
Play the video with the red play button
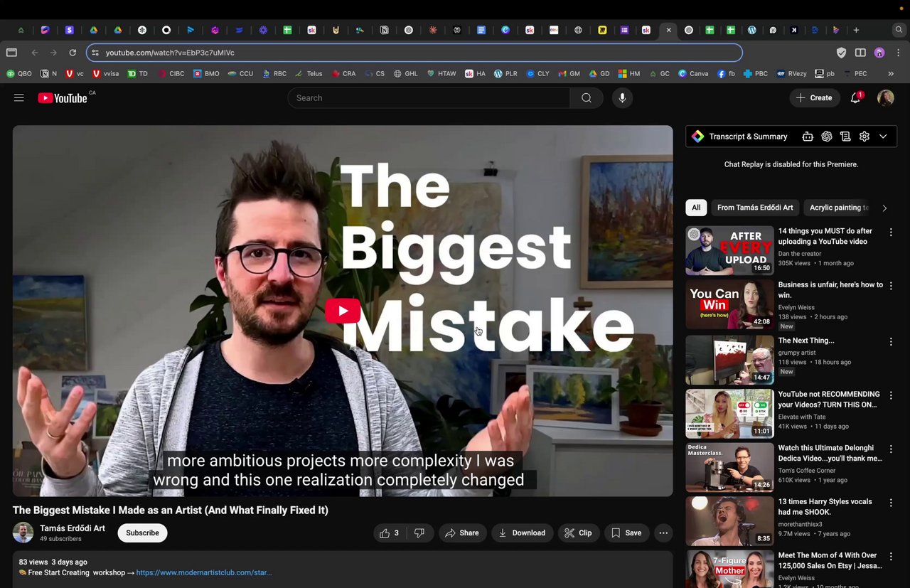coord(343,311)
